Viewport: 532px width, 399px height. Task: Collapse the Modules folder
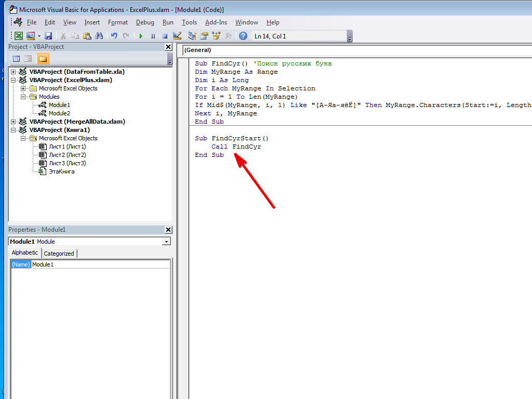pyautogui.click(x=23, y=97)
